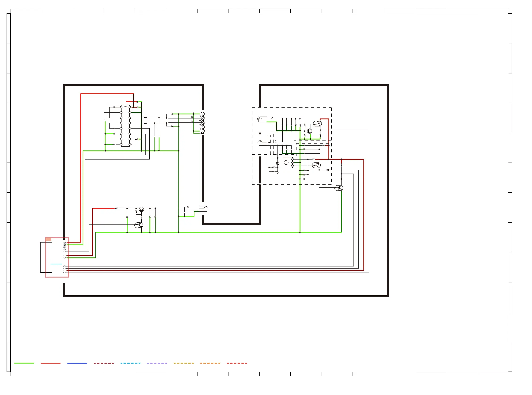Select the transistor on the green vertical wire at far right

pyautogui.click(x=338, y=188)
